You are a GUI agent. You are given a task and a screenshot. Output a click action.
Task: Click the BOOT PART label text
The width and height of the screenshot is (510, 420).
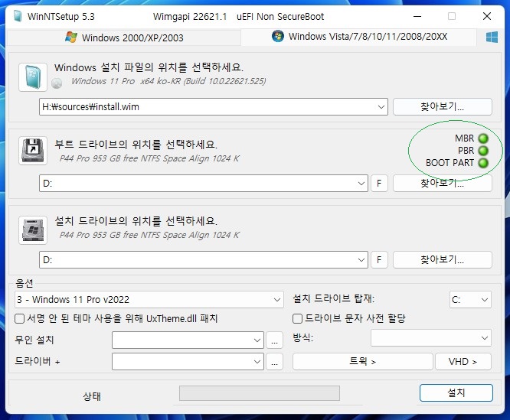pos(450,163)
